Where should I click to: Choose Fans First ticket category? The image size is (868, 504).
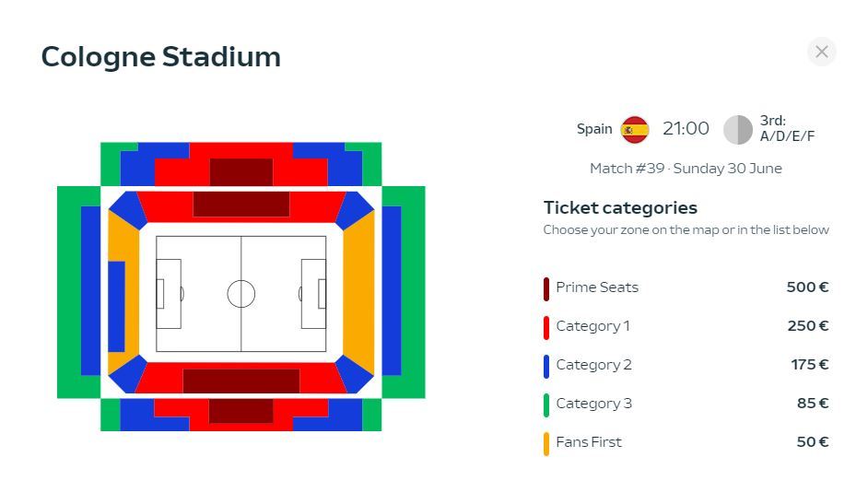pos(686,442)
